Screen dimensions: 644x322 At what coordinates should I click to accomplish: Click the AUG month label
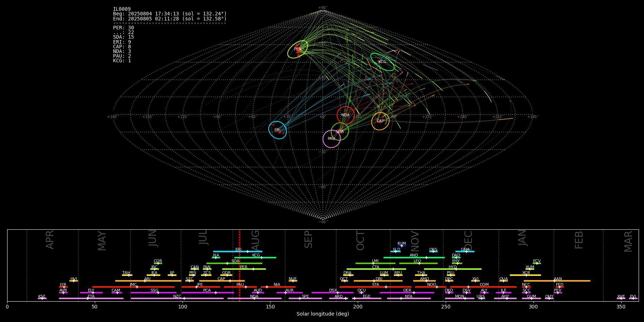coord(255,240)
